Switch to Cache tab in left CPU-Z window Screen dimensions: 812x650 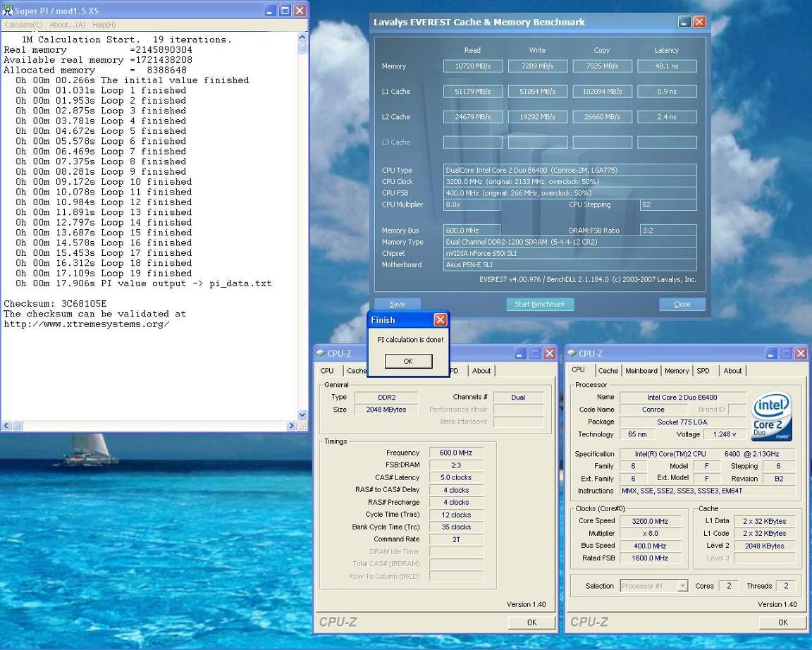pos(356,371)
